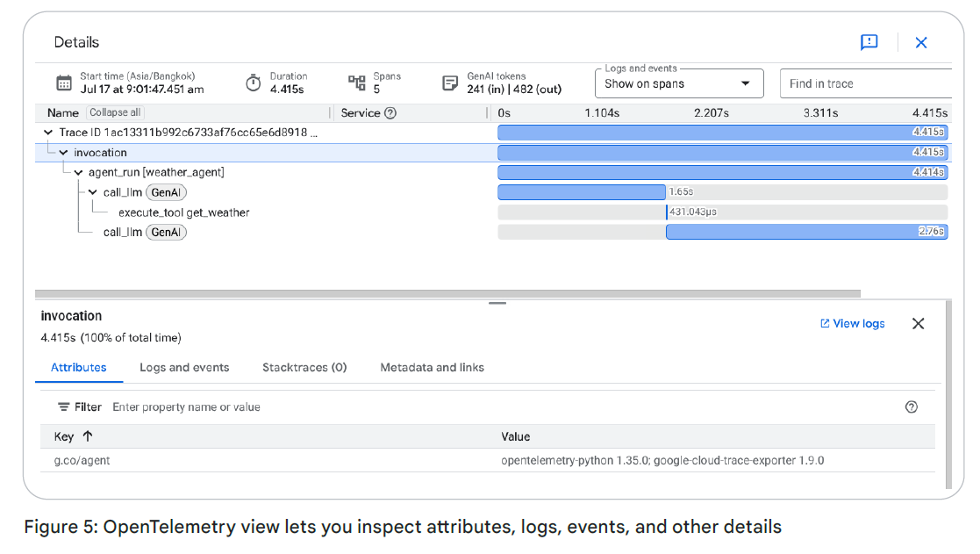
Task: Click the GenAI tokens icon
Action: pos(450,83)
